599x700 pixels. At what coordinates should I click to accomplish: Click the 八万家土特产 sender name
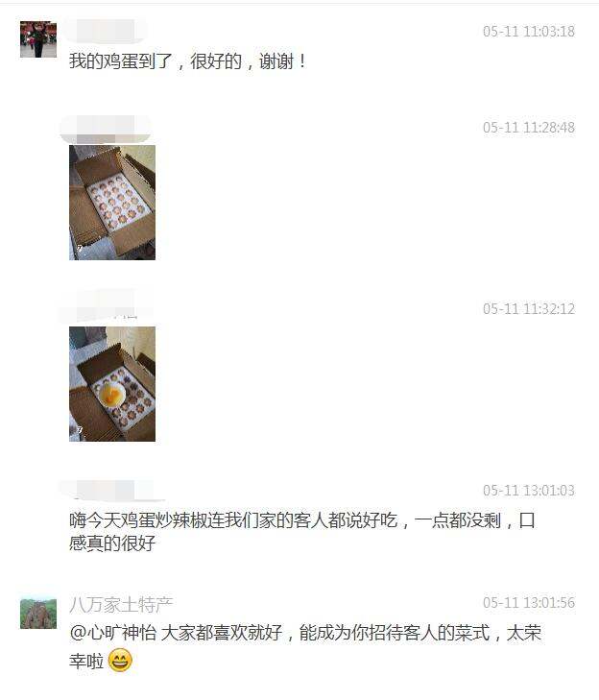click(121, 605)
